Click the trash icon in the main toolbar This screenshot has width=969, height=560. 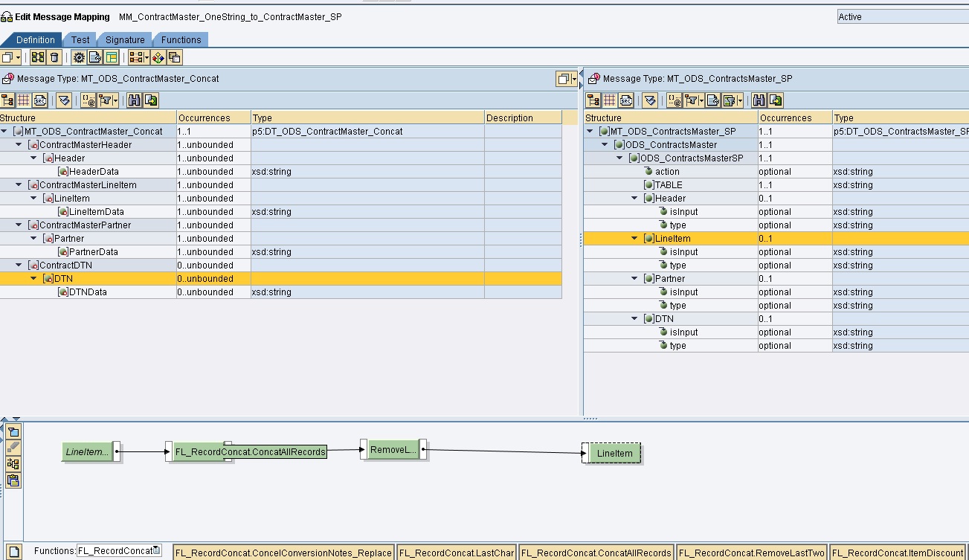(54, 57)
